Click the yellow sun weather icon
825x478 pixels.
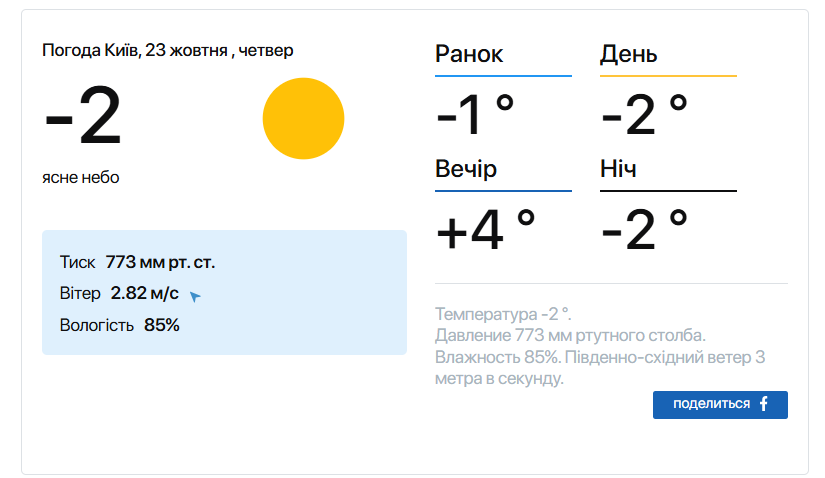click(303, 119)
